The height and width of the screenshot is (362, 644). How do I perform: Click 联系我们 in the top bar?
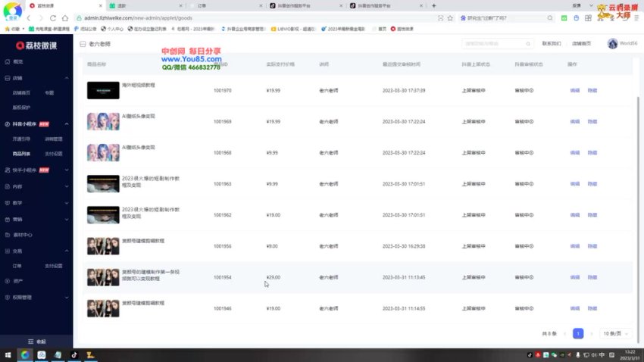pyautogui.click(x=551, y=43)
